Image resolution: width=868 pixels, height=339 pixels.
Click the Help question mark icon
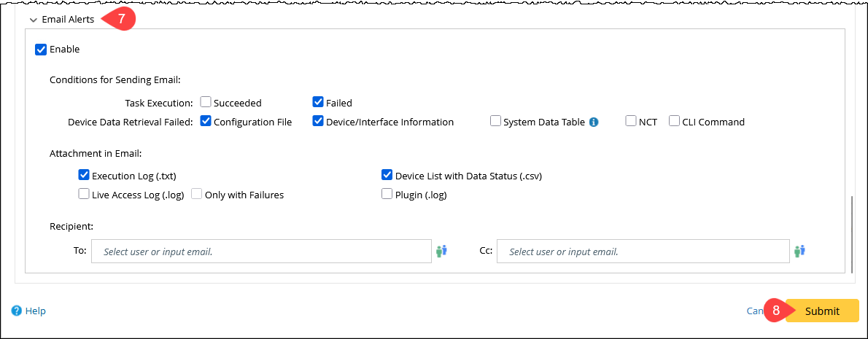click(17, 311)
